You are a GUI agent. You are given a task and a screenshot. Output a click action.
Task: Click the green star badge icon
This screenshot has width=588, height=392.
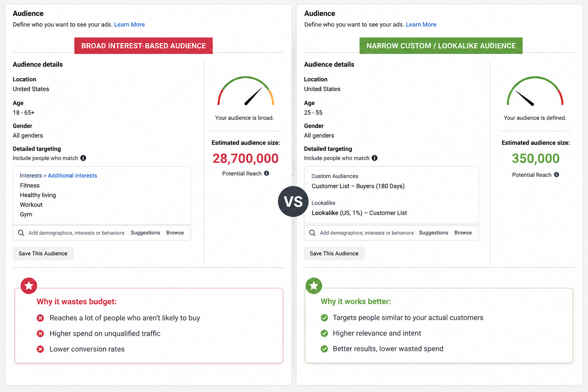point(314,286)
